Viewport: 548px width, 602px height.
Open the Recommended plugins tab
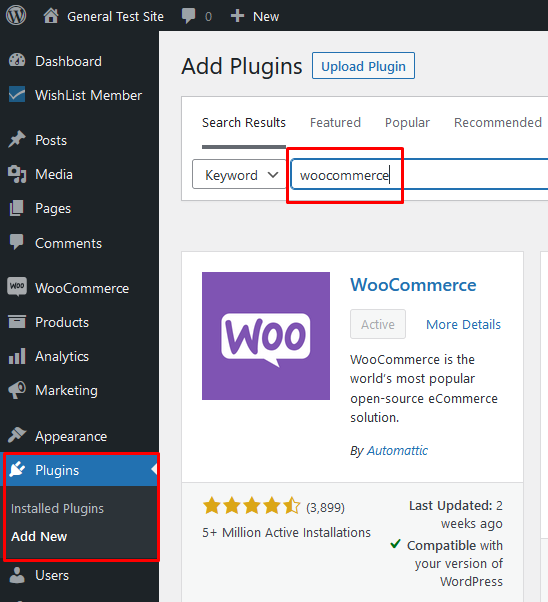[498, 122]
